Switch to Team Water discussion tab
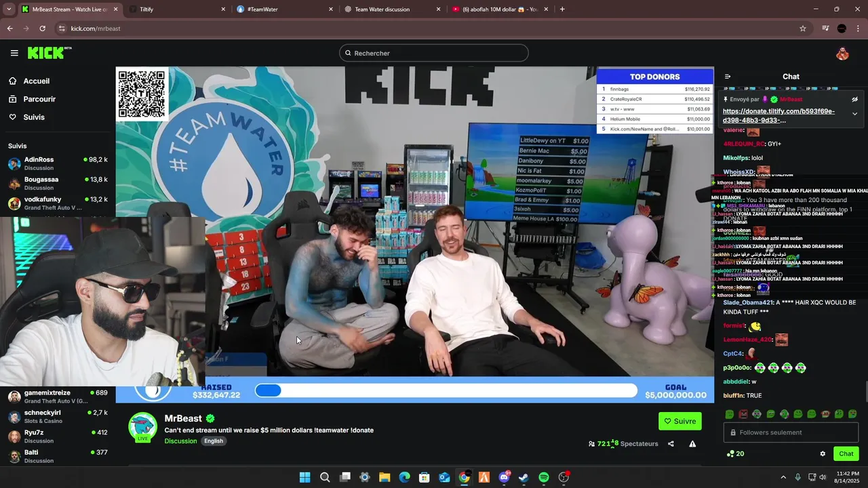 [x=392, y=9]
